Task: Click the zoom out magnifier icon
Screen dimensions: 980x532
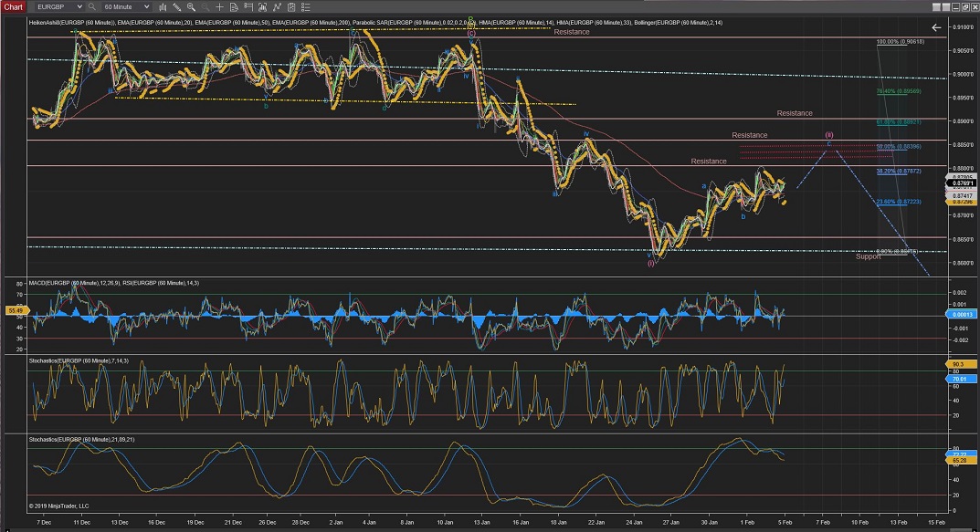Action: [205, 7]
